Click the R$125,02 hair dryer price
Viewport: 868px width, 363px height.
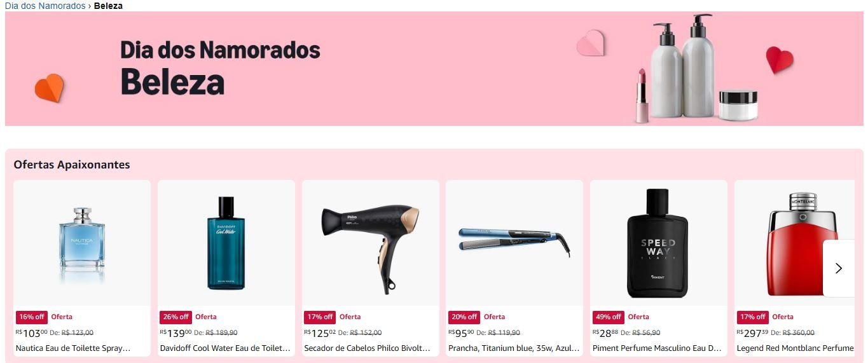tap(320, 332)
